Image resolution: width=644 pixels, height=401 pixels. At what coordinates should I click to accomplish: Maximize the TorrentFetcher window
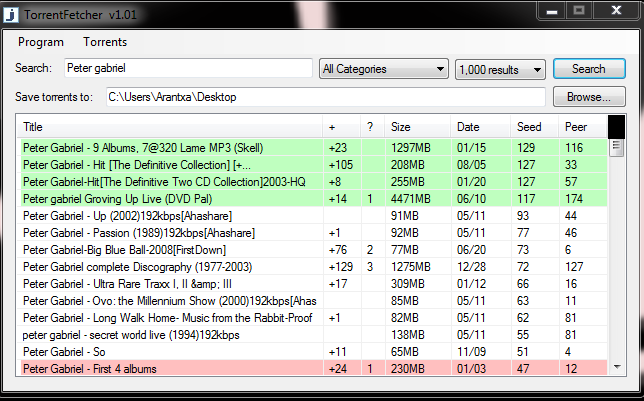point(578,10)
